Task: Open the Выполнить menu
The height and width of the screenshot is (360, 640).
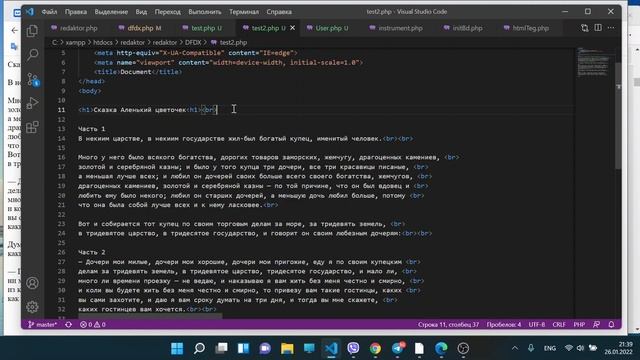Action: [204, 12]
